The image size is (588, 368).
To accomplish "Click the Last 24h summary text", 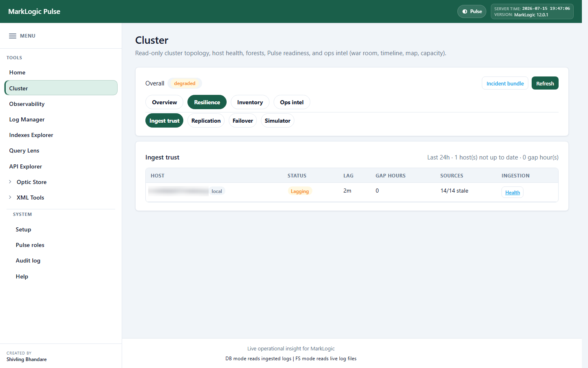I will pos(493,157).
